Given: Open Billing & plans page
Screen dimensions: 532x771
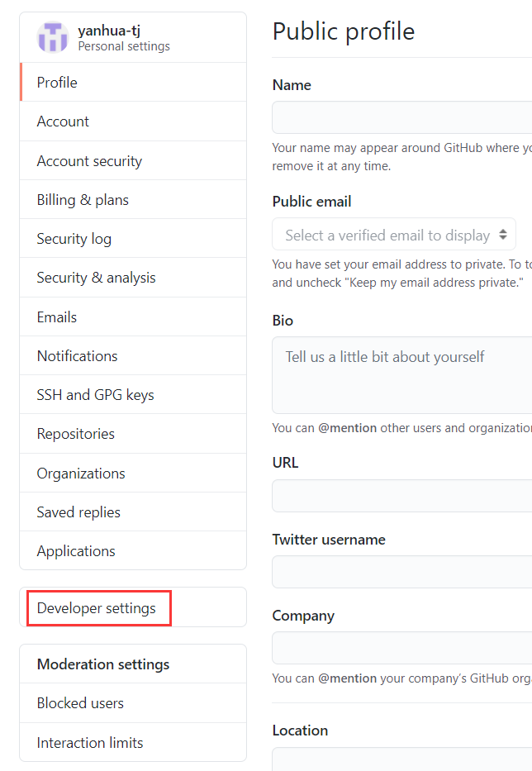Looking at the screenshot, I should 133,200.
